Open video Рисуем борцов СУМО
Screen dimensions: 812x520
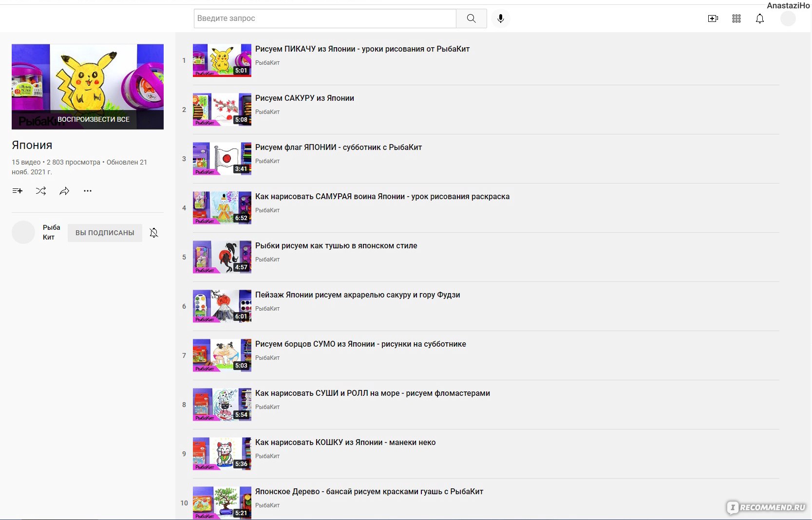360,344
